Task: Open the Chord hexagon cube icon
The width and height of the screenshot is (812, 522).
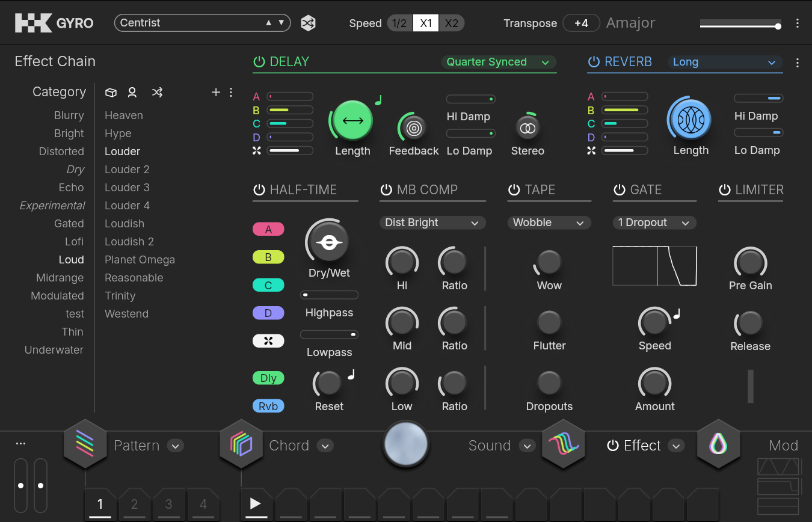Action: [x=241, y=445]
